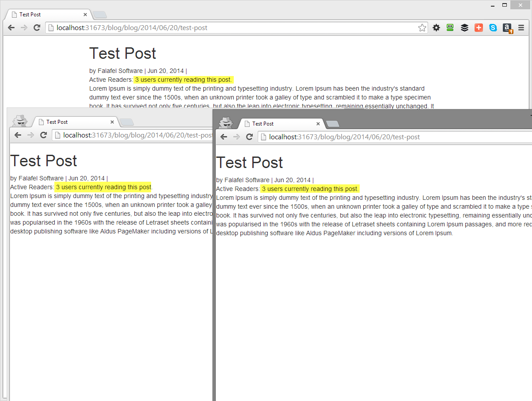Click the incognito spy icon on the middle window
The image size is (532, 401).
point(20,121)
